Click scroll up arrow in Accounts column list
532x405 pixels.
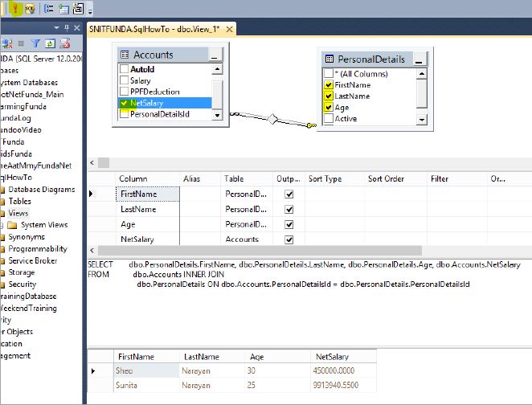point(217,69)
